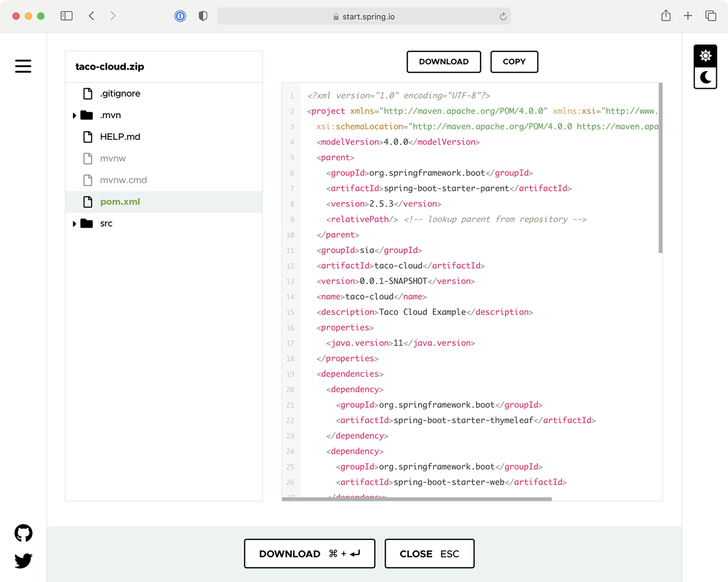
Task: Select mvnw.cmd in the file tree
Action: 123,180
